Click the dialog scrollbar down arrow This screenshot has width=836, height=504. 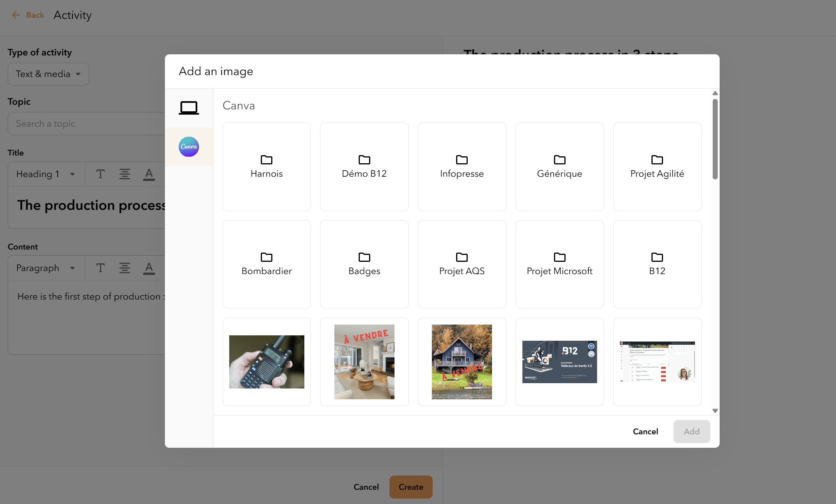click(x=715, y=411)
